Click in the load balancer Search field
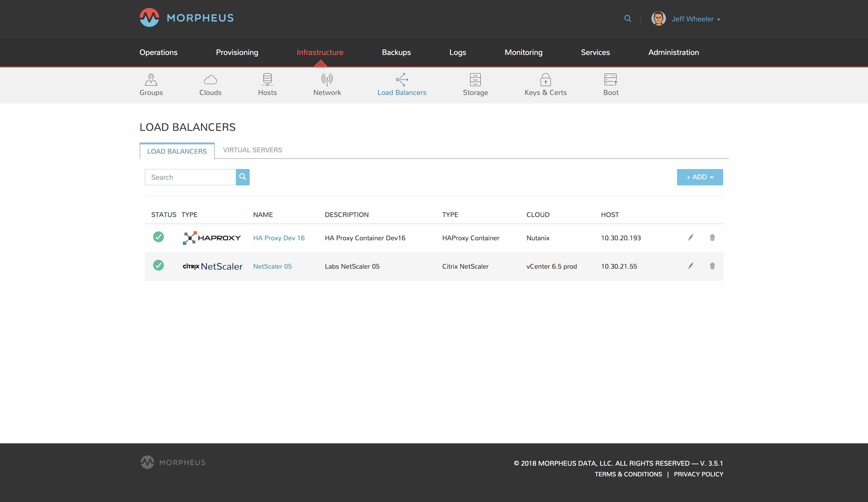This screenshot has width=868, height=502. [190, 177]
